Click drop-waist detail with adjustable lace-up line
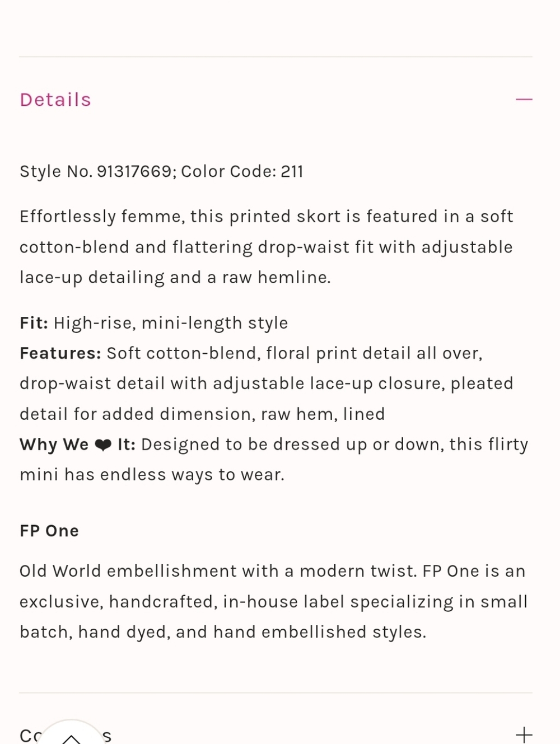 click(x=267, y=384)
